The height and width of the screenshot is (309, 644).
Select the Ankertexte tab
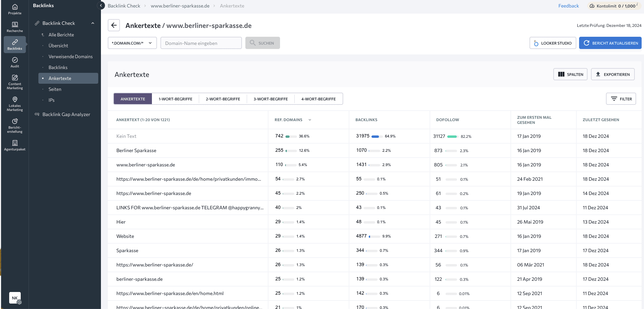coord(133,99)
